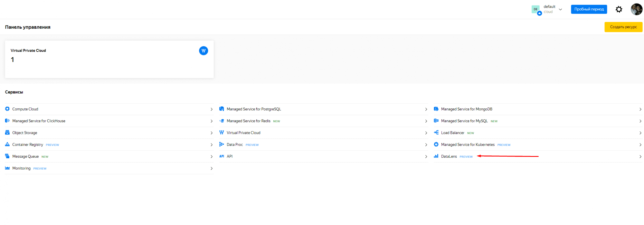Viewport: 644px width, 225px height.
Task: Open the Compute Cloud service link
Action: (25, 109)
